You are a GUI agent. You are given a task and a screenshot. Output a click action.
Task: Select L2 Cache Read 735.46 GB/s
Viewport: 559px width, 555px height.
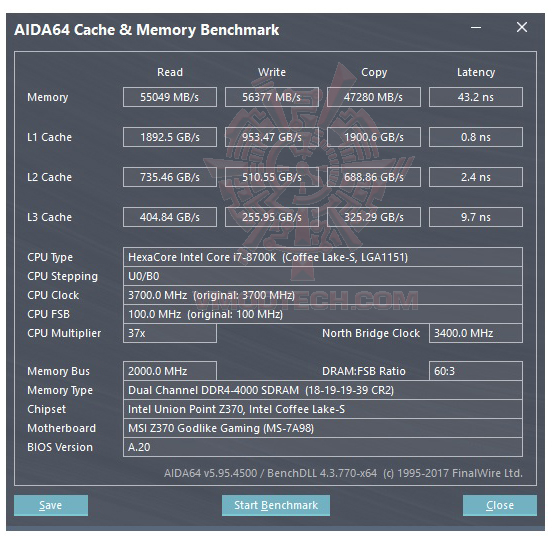coord(170,177)
